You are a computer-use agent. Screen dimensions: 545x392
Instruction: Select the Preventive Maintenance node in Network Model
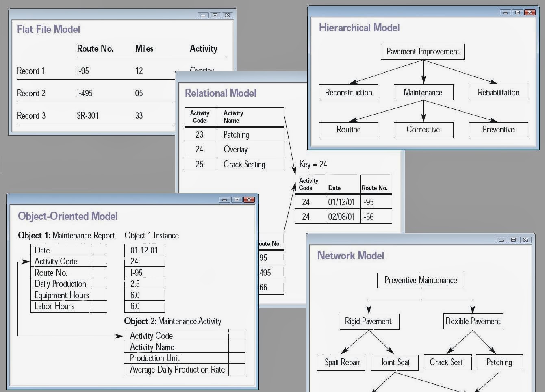(421, 280)
